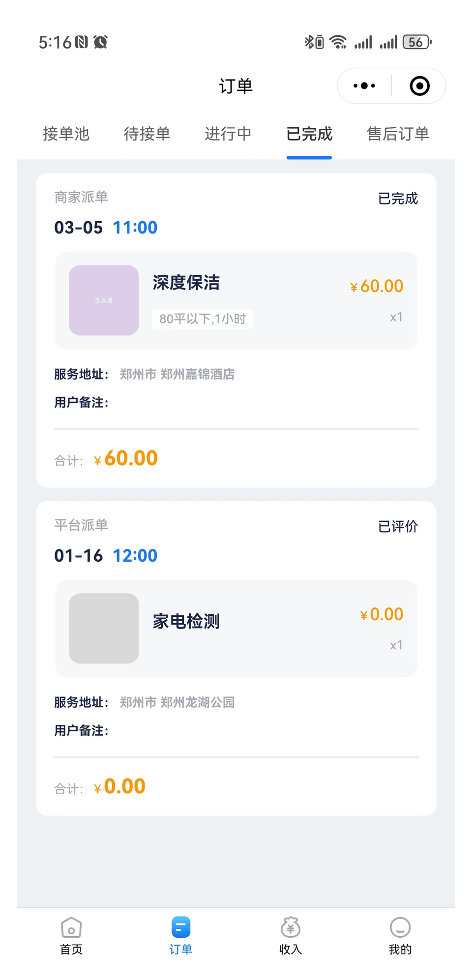
Task: Tap the battery indicator in status bar
Action: (416, 42)
